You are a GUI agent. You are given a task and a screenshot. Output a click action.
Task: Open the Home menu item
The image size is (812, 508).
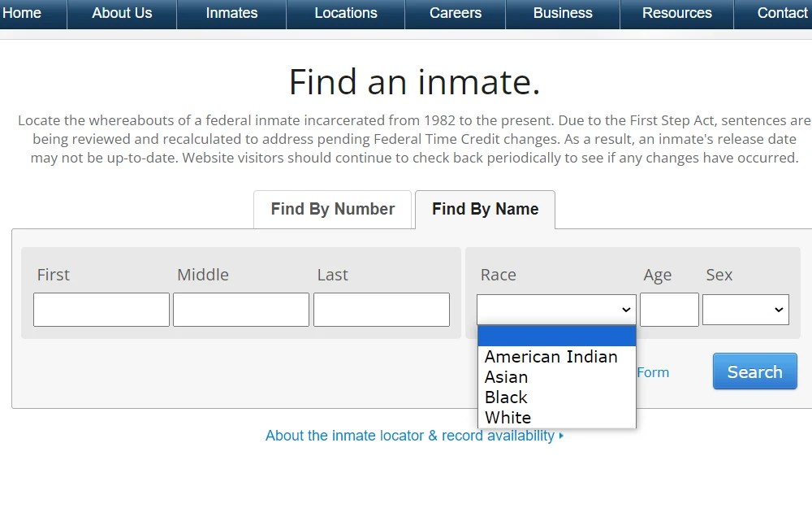click(24, 13)
